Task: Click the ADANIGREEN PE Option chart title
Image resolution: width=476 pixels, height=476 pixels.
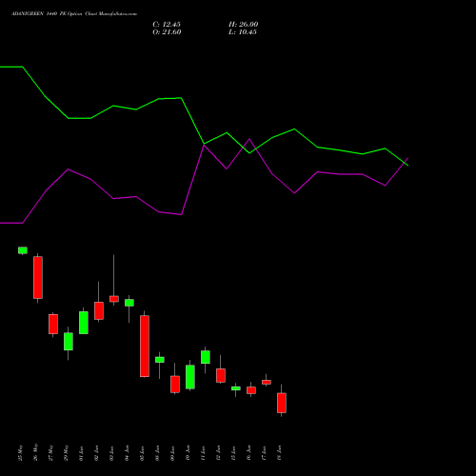Action: 74,14
